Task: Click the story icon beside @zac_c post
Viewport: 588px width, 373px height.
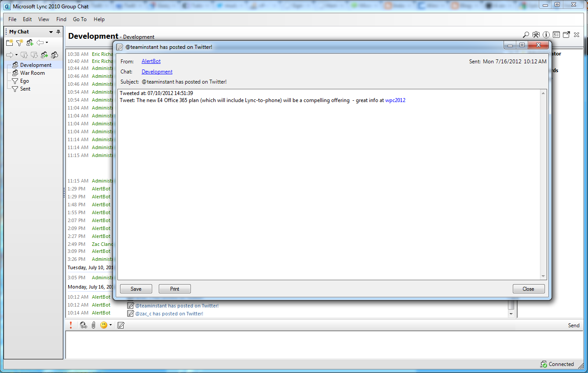Action: (x=130, y=314)
